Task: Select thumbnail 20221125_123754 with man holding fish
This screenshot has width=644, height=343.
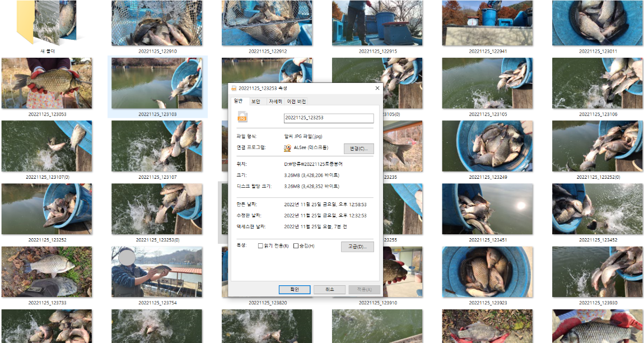Action: [157, 272]
